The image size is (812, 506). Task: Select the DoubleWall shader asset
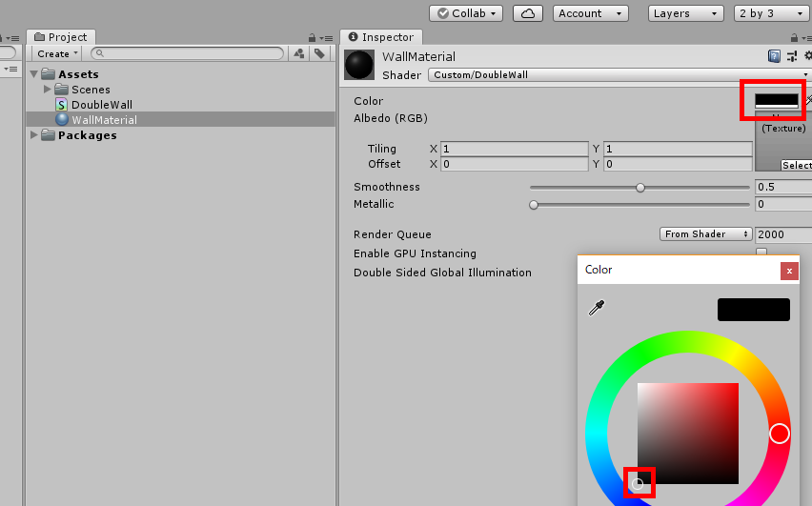(101, 105)
